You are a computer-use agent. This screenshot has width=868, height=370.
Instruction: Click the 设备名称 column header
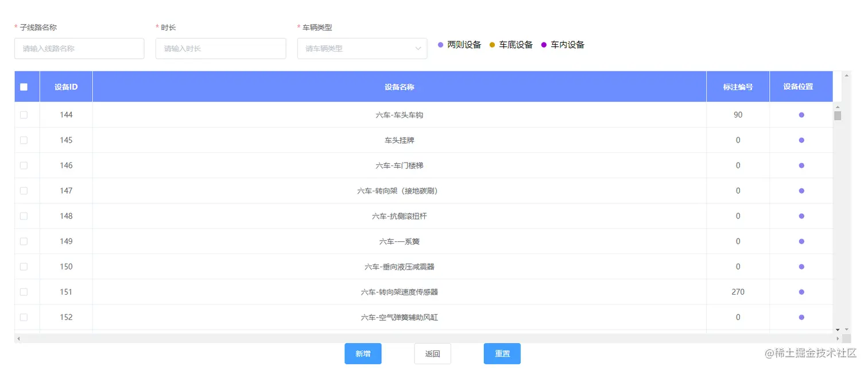point(400,87)
